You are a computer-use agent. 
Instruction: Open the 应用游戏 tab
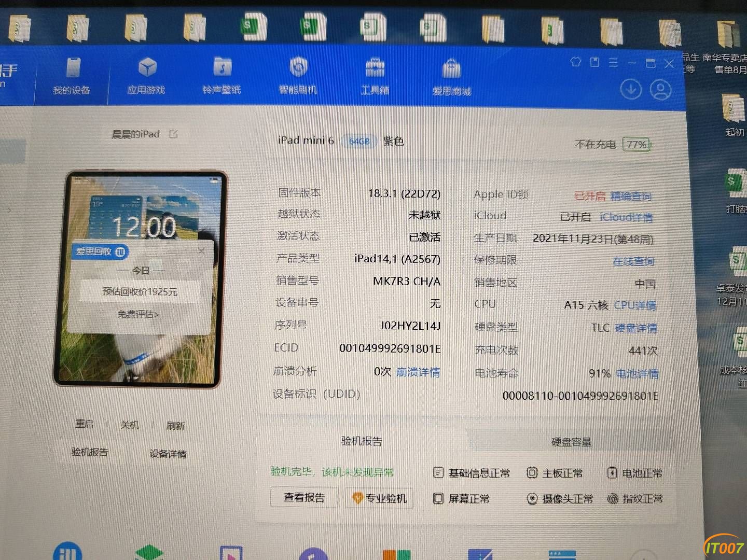pyautogui.click(x=146, y=76)
